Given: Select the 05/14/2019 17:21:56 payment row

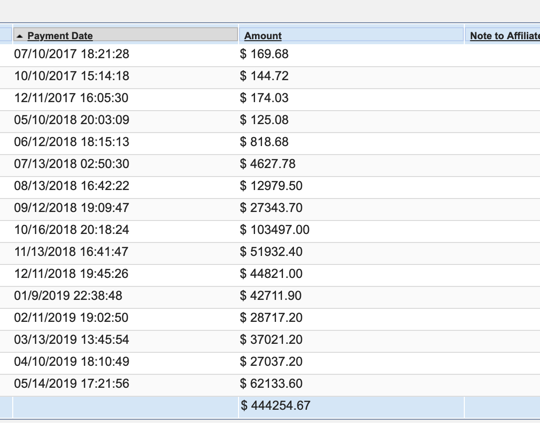Looking at the screenshot, I should pos(270,384).
